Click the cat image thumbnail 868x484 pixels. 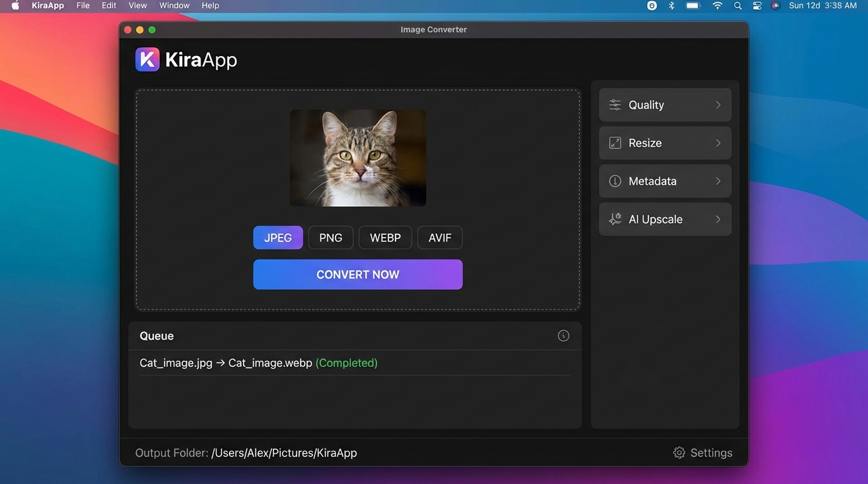point(358,158)
